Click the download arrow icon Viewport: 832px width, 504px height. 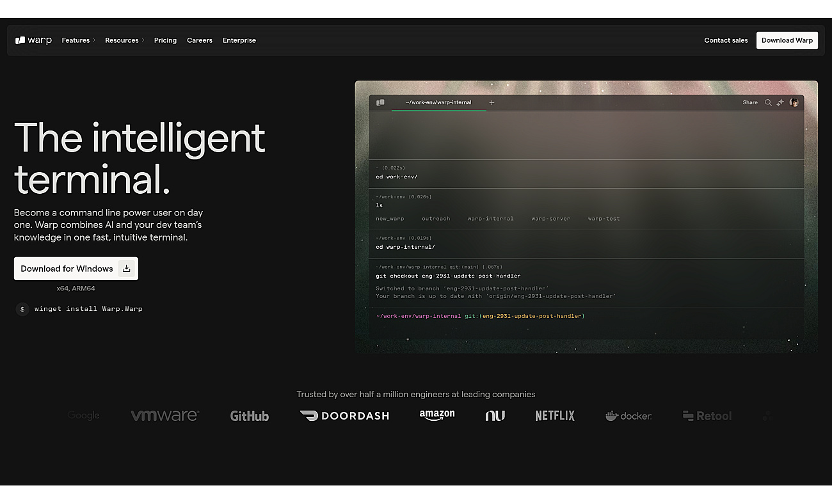tap(127, 269)
